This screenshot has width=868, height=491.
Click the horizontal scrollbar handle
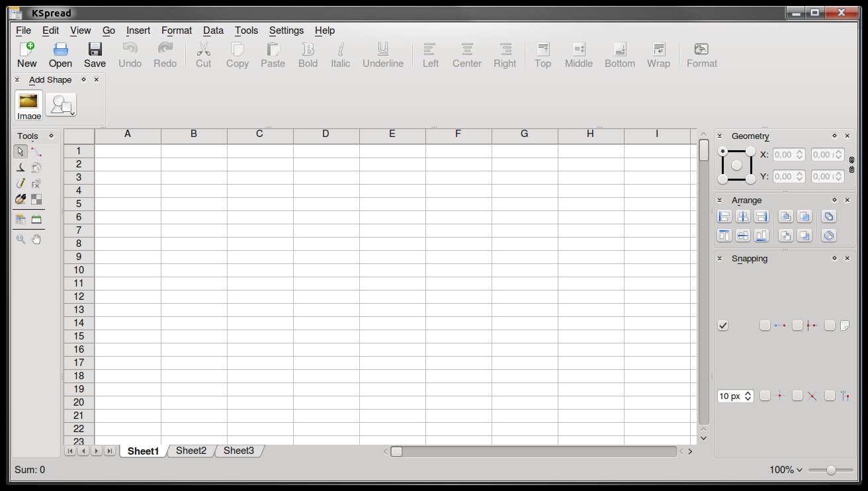point(396,451)
